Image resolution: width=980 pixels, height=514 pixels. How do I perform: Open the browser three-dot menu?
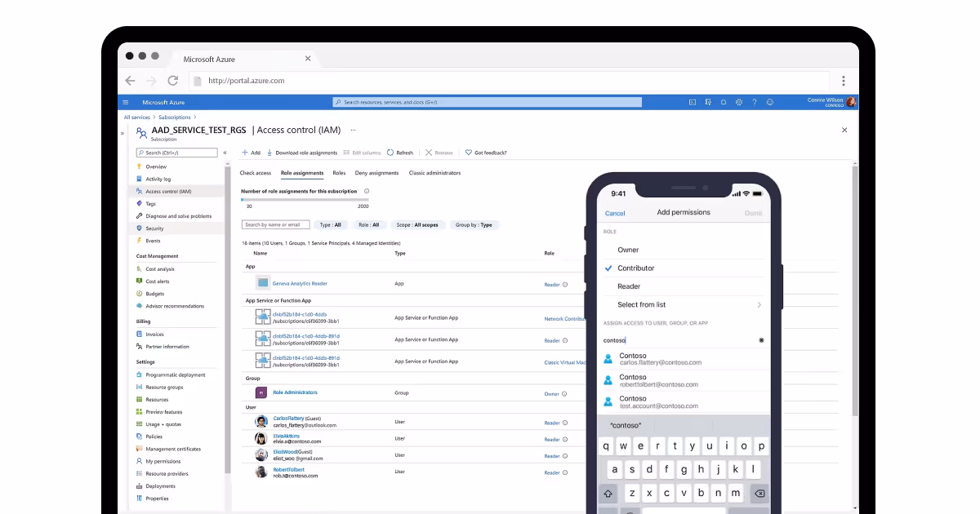[844, 81]
